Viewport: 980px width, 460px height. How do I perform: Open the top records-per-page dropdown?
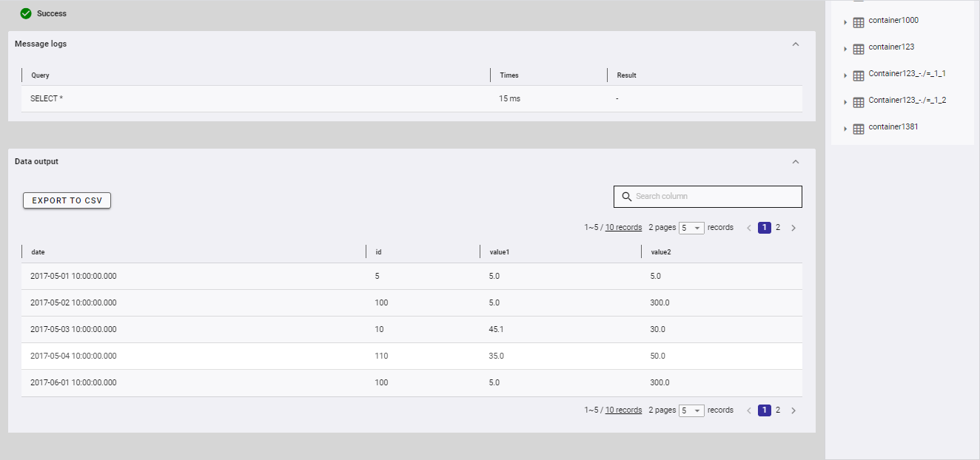point(692,228)
